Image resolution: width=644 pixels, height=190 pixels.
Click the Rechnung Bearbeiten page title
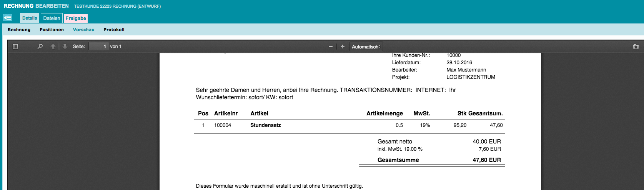click(36, 6)
